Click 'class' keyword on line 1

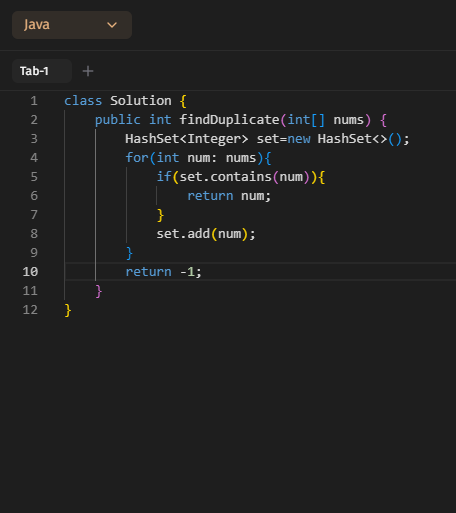pos(83,101)
